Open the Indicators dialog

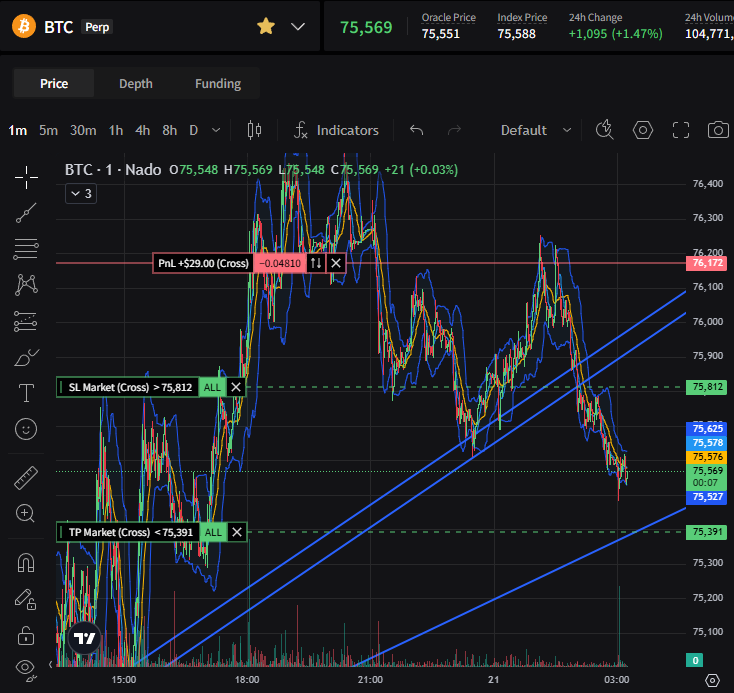coord(336,130)
